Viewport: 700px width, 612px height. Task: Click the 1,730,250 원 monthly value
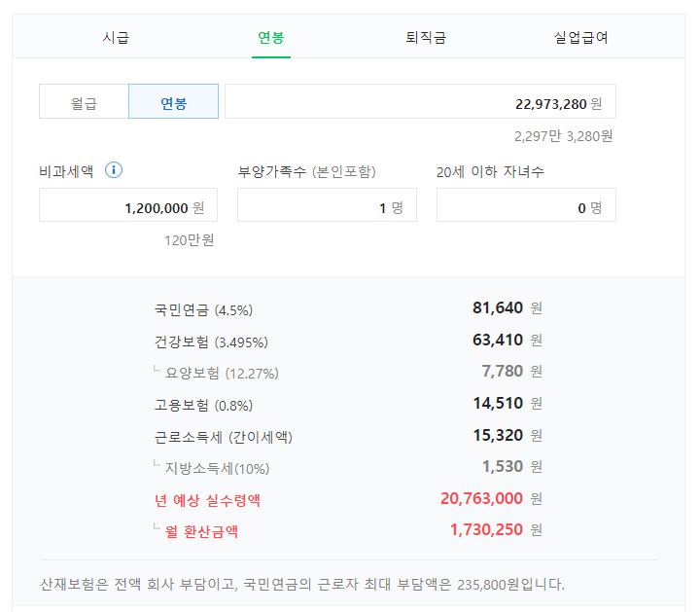497,530
